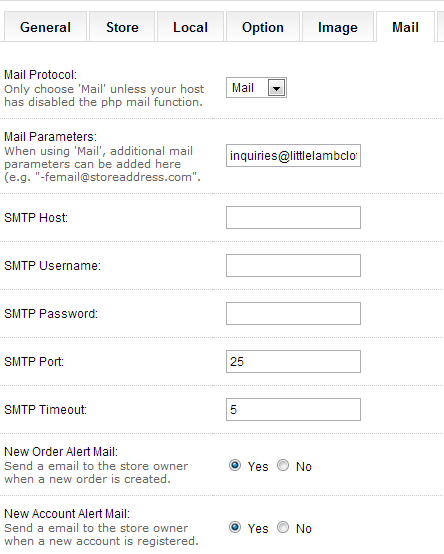Click the partially visible tab after Mail
444x554 pixels.
pos(441,27)
